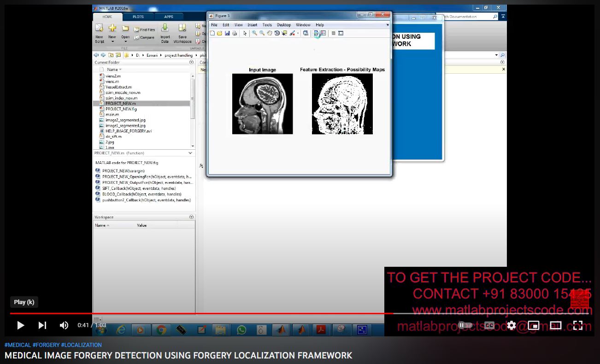Select the Pan hand tool in Figure 3

pyautogui.click(x=270, y=33)
